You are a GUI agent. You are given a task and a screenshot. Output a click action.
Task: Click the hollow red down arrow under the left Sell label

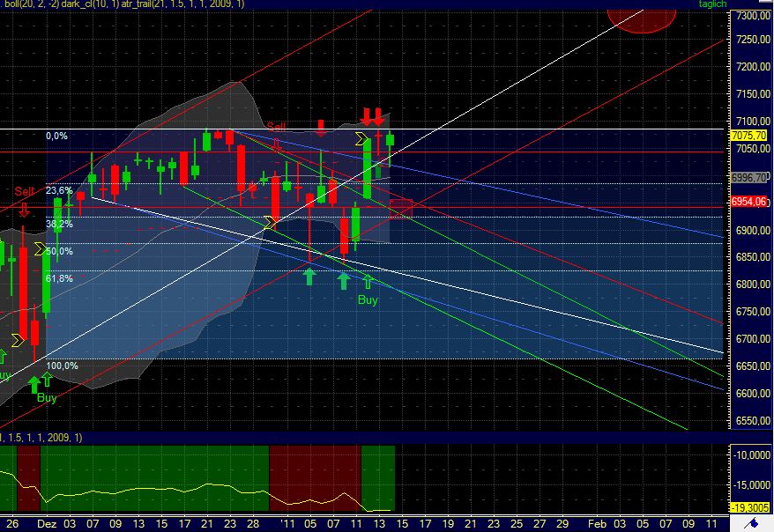(x=24, y=211)
